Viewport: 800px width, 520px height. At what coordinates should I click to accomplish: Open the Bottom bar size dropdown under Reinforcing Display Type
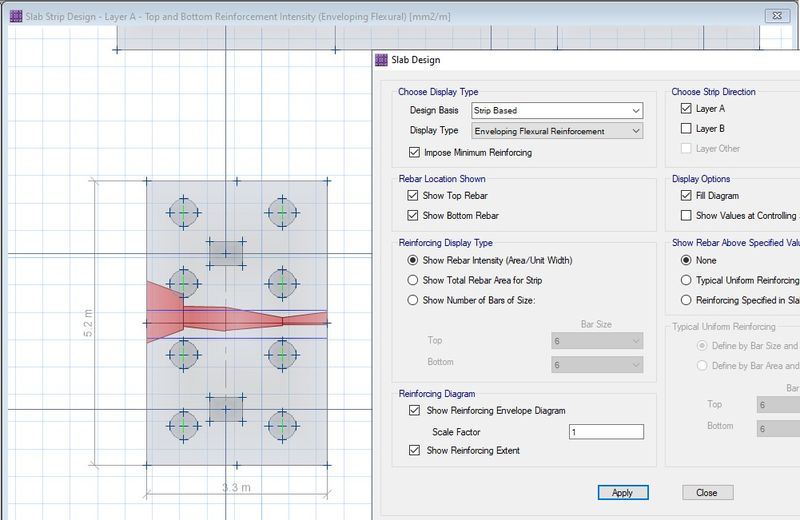click(597, 365)
